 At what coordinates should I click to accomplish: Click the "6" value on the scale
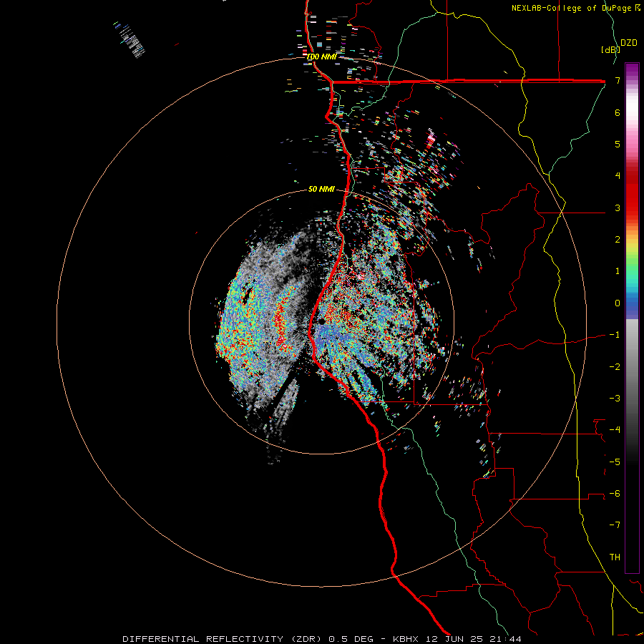tap(618, 112)
